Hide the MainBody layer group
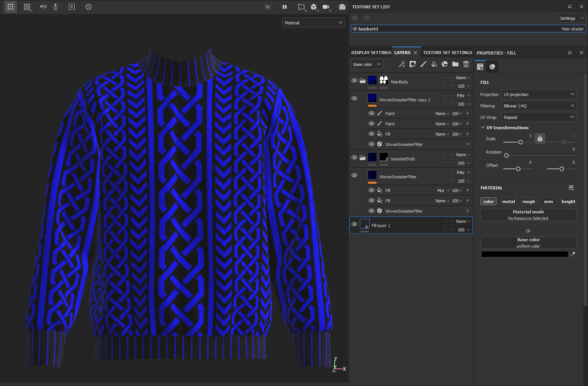Viewport: 588px width, 386px height. coord(354,80)
